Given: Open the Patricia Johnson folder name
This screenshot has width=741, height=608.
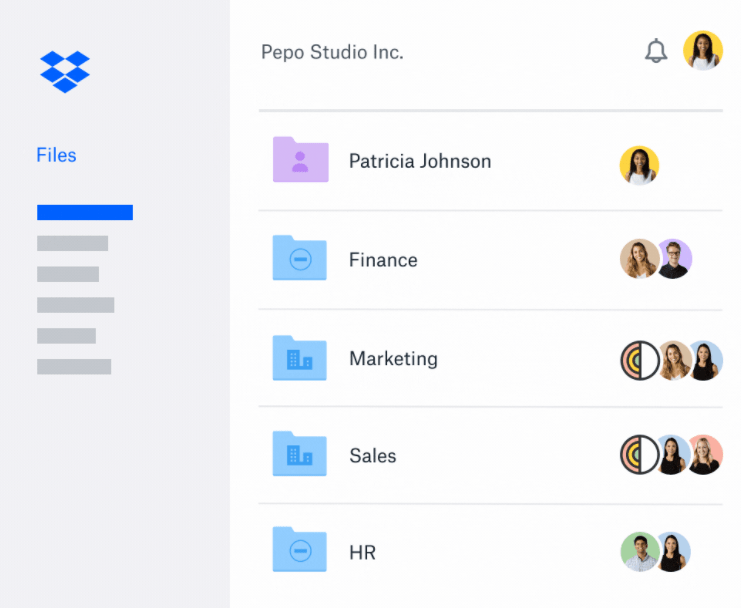Looking at the screenshot, I should pyautogui.click(x=419, y=161).
